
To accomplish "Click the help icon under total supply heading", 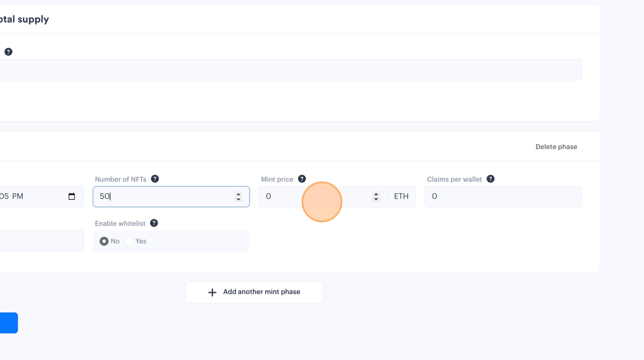I will (8, 52).
